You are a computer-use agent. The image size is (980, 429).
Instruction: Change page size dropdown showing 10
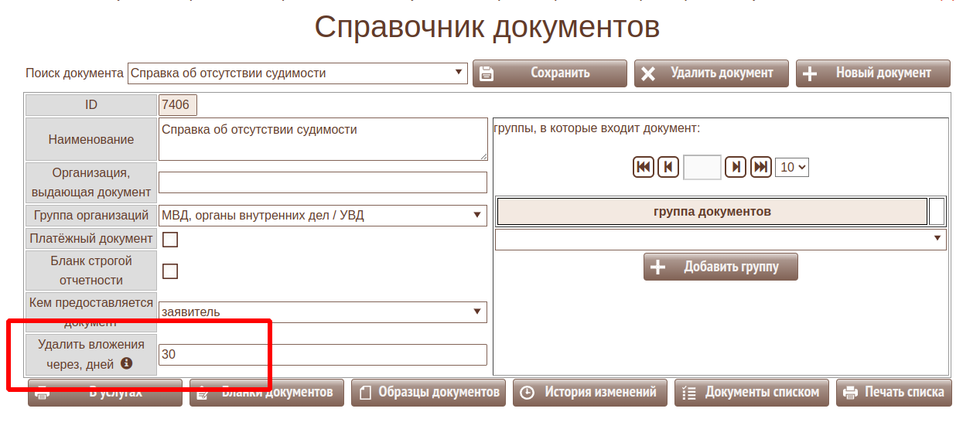click(x=791, y=167)
